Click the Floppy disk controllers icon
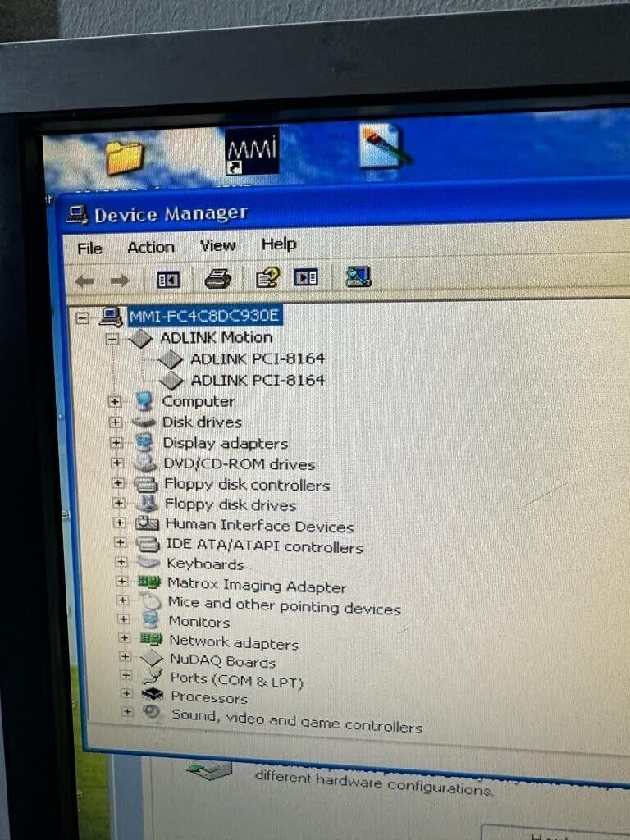Viewport: 630px width, 840px height. point(146,484)
